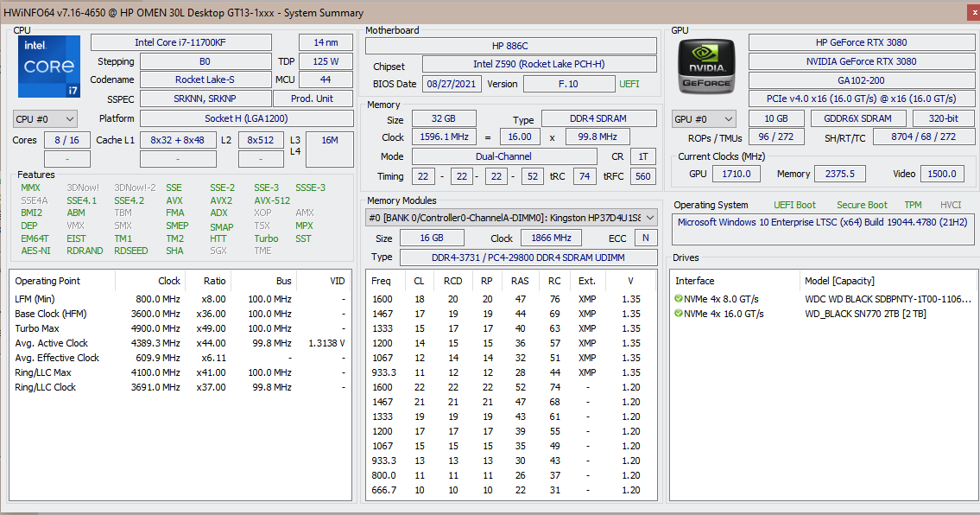Click the Cores 8 / 16 field
The width and height of the screenshot is (980, 515).
(x=66, y=140)
